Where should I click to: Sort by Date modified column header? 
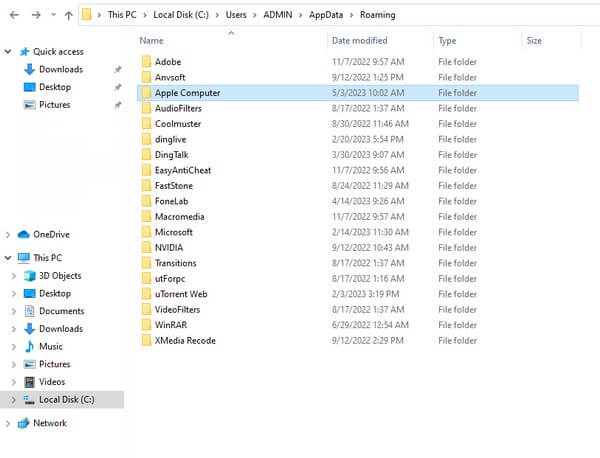(359, 41)
